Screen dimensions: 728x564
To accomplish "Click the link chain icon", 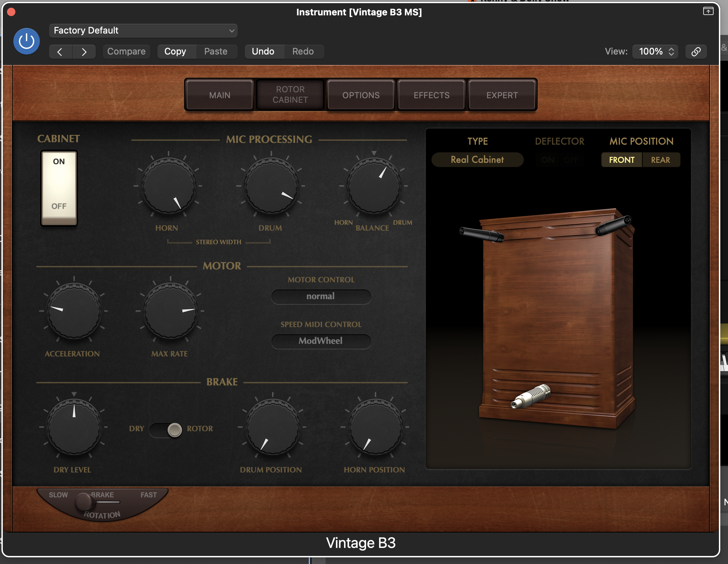I will [696, 52].
